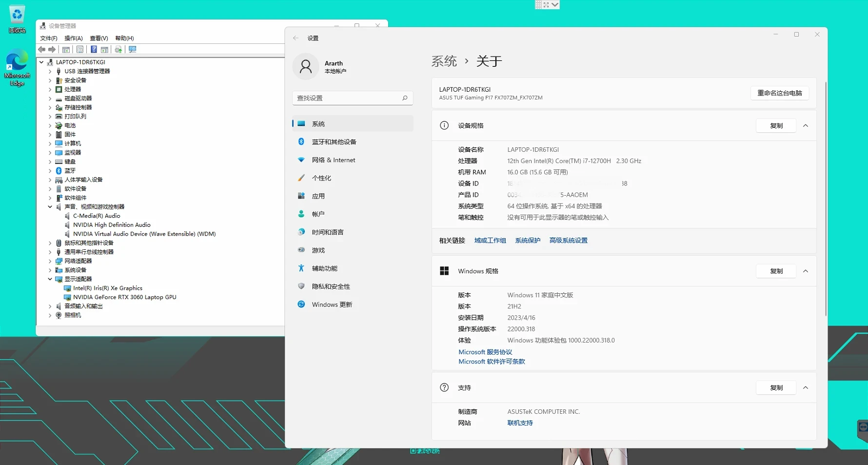868x465 pixels.
Task: Copy support info with 支持 复制 button
Action: [x=776, y=387]
